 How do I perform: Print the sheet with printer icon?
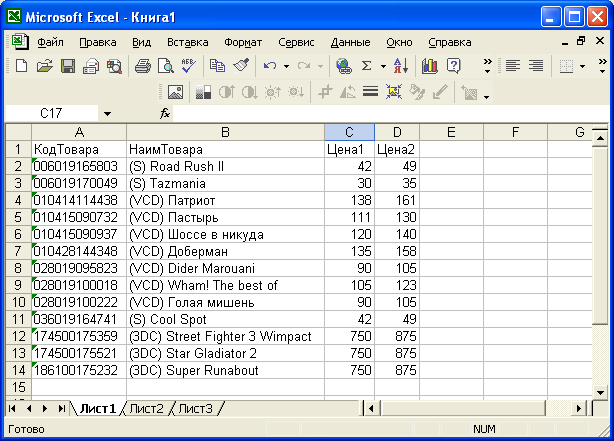click(143, 66)
